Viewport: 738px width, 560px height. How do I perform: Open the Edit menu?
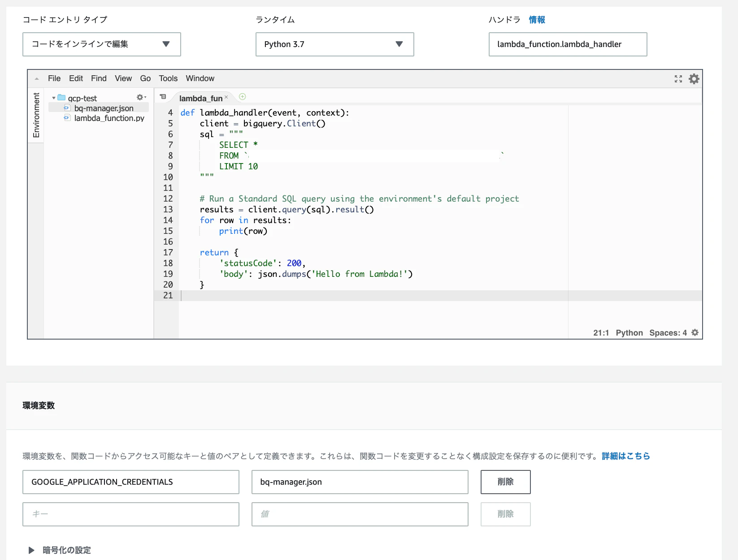76,78
